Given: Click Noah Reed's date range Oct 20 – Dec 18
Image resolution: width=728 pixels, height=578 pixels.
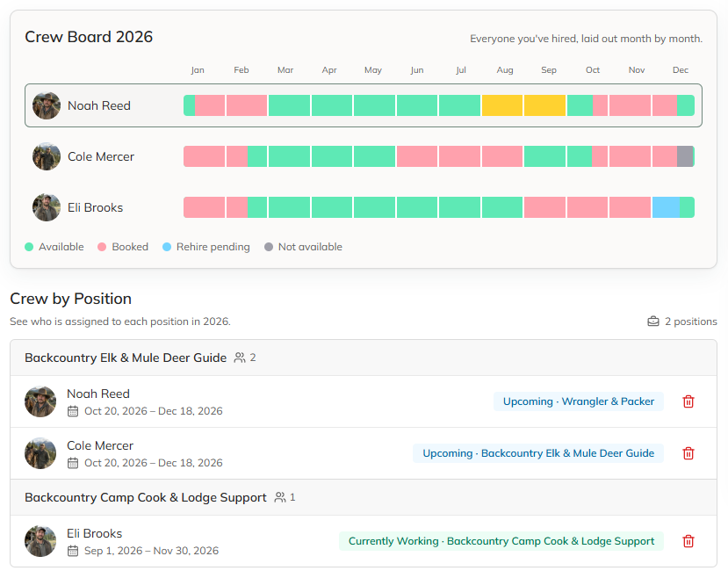Looking at the screenshot, I should coord(153,411).
